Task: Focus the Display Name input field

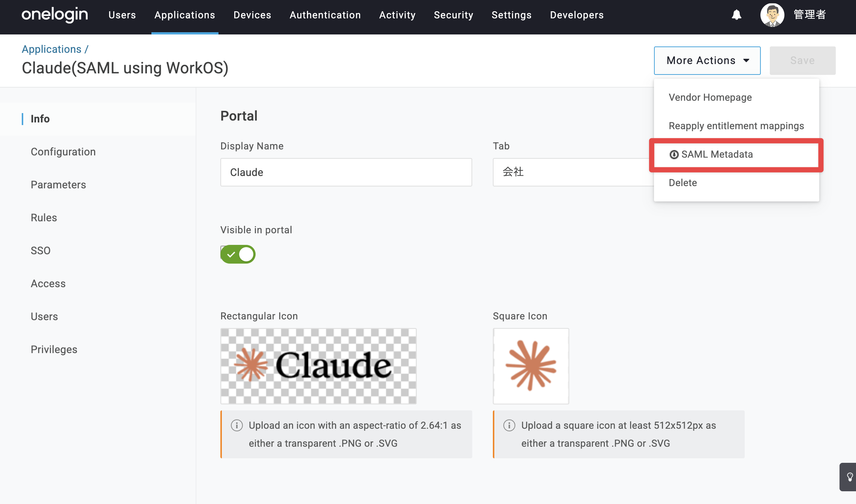Action: [346, 172]
